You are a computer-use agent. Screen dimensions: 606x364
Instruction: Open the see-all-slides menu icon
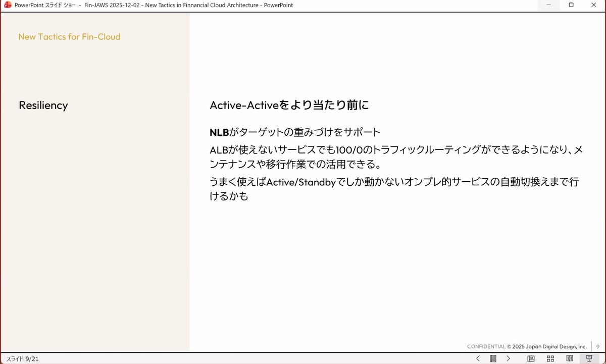493,358
